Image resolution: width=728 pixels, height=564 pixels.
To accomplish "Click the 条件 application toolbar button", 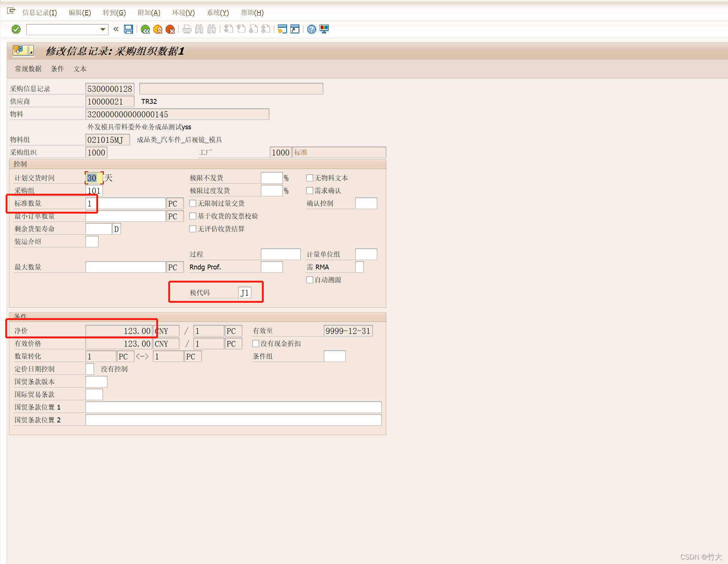I will [x=57, y=69].
